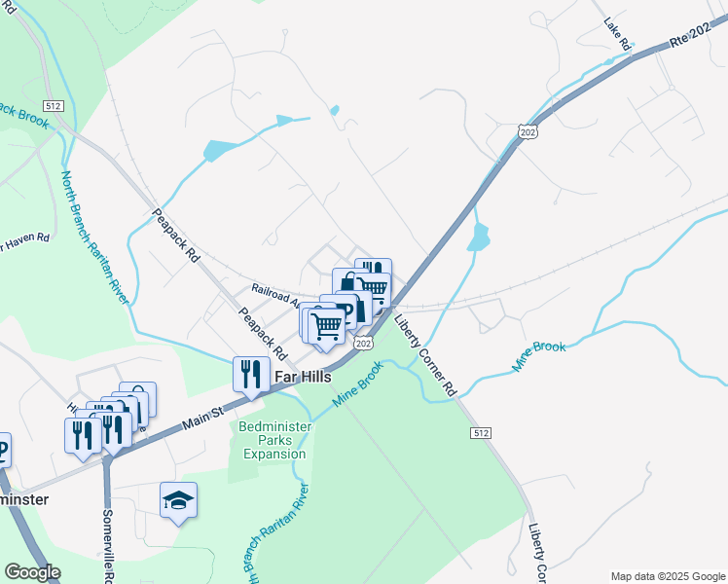
Task: Click the restaurant marker at top of Far Hills cluster
Action: coord(374,266)
